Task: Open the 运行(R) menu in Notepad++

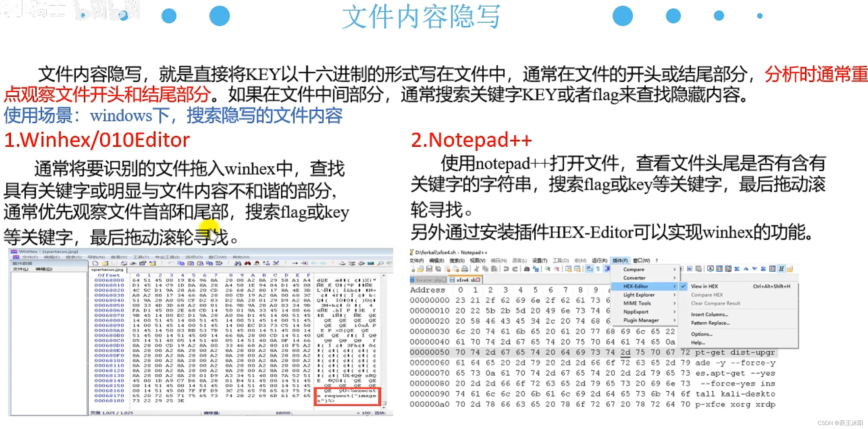Action: pos(600,261)
